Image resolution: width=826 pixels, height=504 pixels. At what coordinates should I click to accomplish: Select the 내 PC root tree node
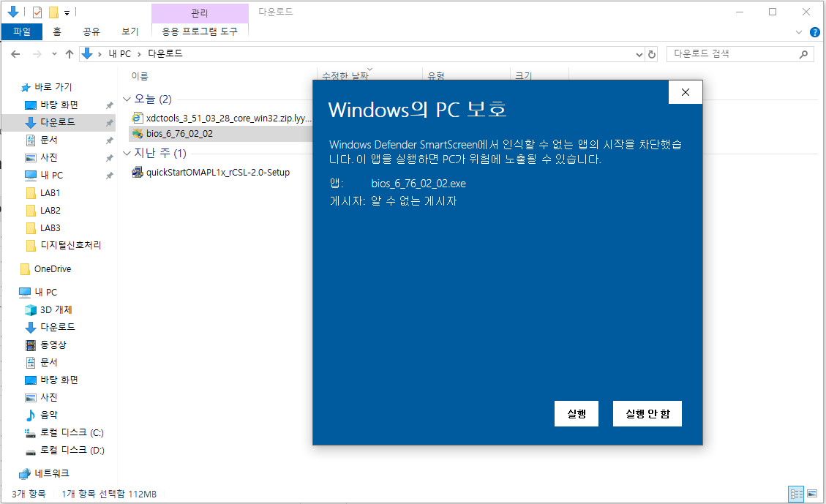point(45,293)
